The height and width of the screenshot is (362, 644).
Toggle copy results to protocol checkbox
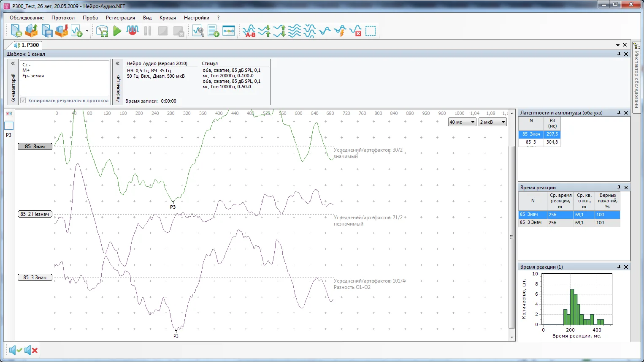tap(23, 101)
